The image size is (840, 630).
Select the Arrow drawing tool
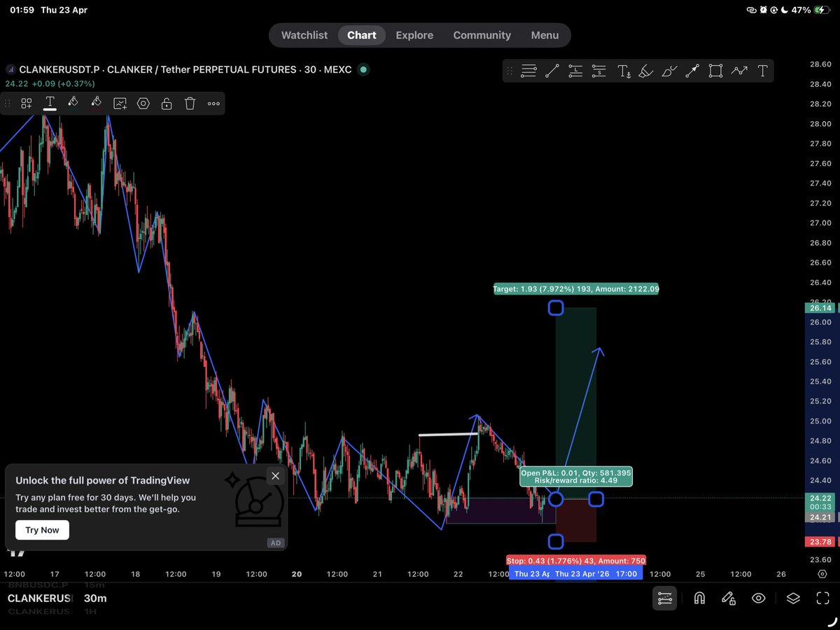[692, 71]
